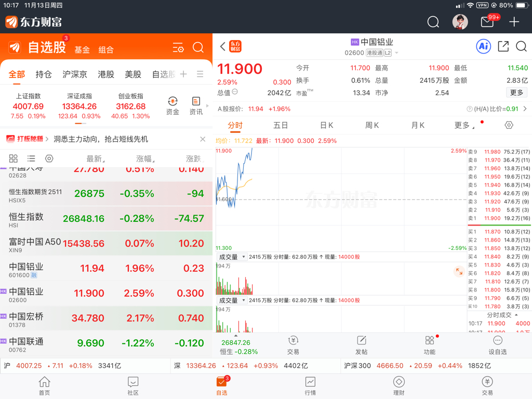Expand the 港股通 L2 dropdown arrow
Viewport: 532px width, 399px height.
click(x=396, y=53)
